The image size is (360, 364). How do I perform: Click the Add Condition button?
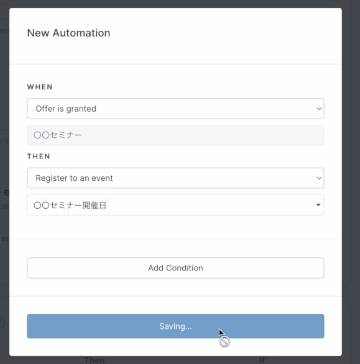pos(175,268)
